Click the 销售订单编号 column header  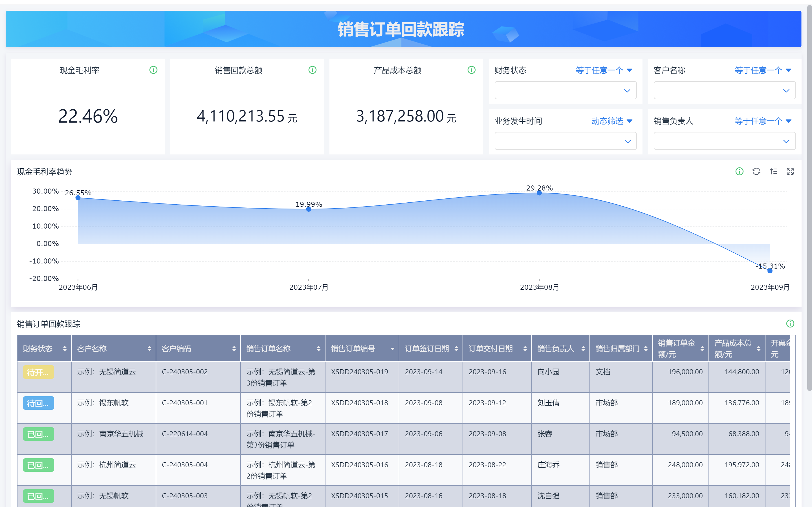coord(353,349)
